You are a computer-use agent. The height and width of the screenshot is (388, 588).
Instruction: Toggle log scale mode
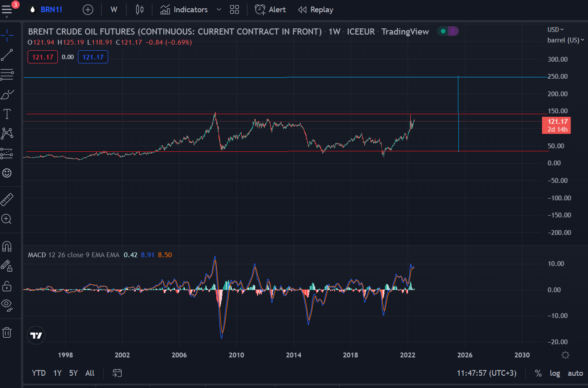[x=555, y=373]
